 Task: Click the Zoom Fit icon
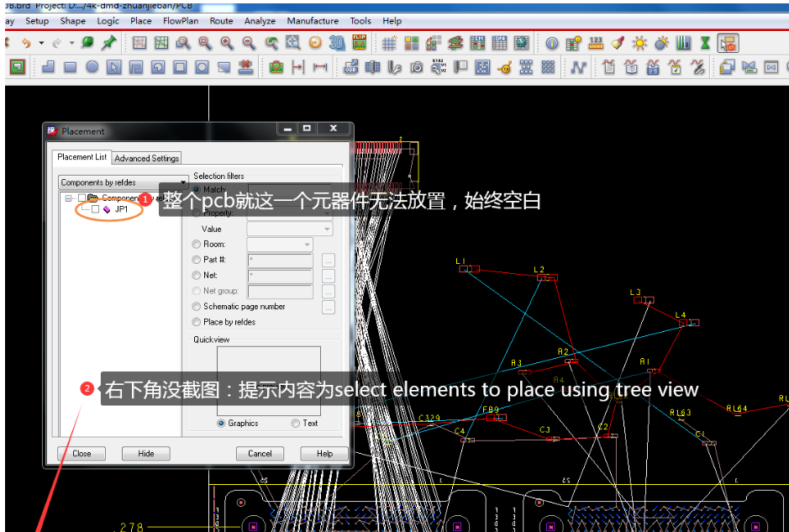pos(293,44)
